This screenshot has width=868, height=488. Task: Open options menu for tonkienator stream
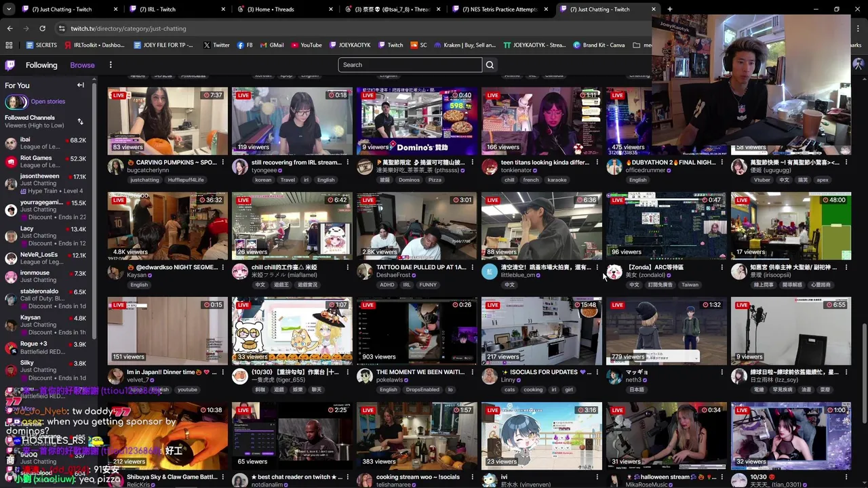[x=597, y=163]
